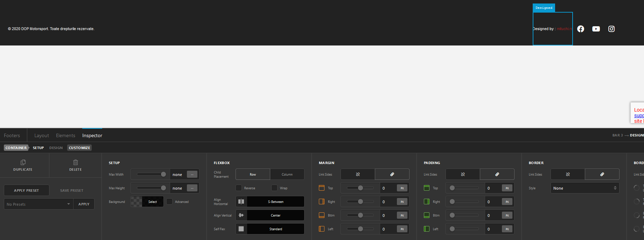This screenshot has height=240, width=644.
Task: Set child placement to Row
Action: (253, 174)
